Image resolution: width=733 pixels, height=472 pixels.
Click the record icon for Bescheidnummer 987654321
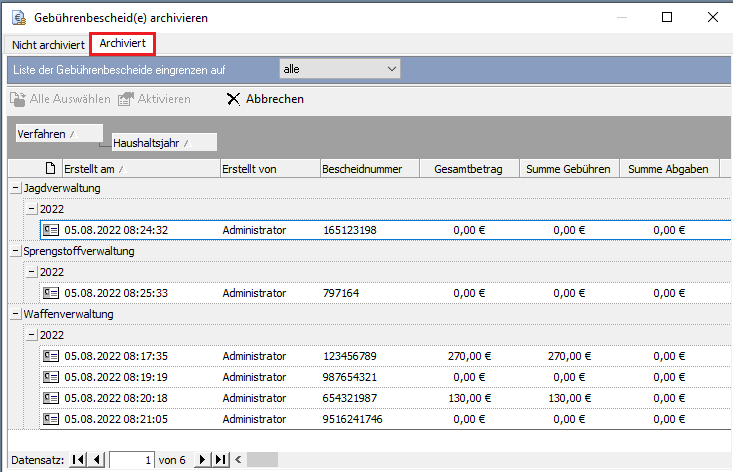[x=51, y=377]
